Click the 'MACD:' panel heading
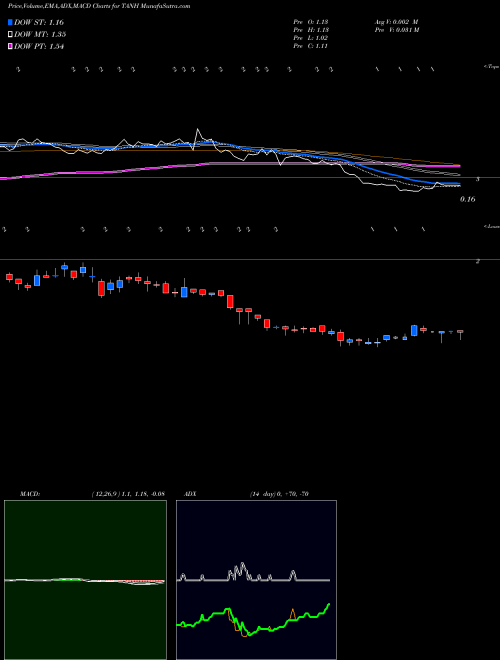This screenshot has width=500, height=660. [x=30, y=494]
